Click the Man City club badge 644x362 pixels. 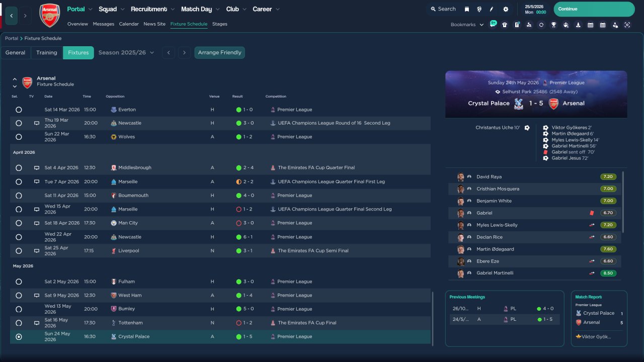point(114,223)
